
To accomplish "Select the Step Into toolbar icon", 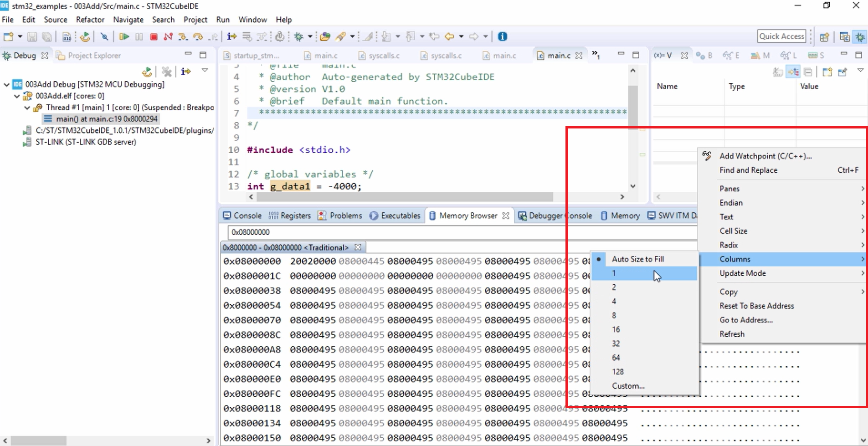I will [x=183, y=37].
